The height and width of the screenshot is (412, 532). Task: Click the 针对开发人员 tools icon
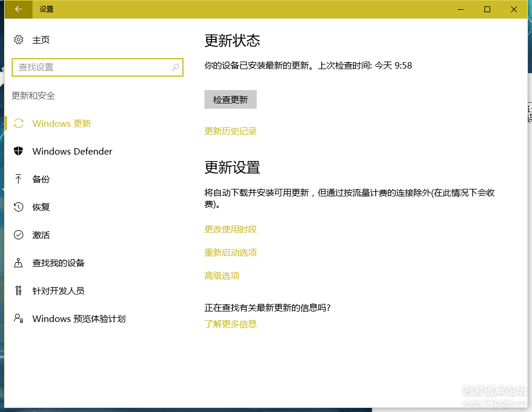pyautogui.click(x=19, y=291)
